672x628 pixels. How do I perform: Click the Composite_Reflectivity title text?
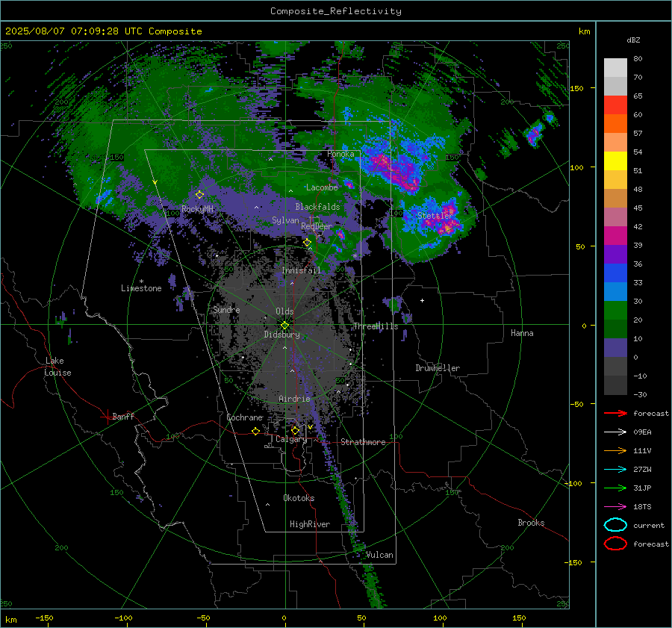coord(336,11)
